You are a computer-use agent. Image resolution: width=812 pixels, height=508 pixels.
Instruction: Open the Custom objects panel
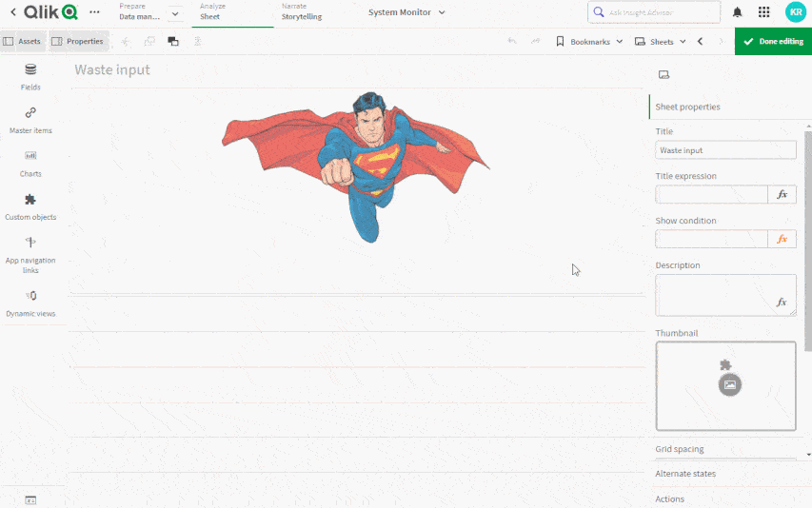(30, 207)
